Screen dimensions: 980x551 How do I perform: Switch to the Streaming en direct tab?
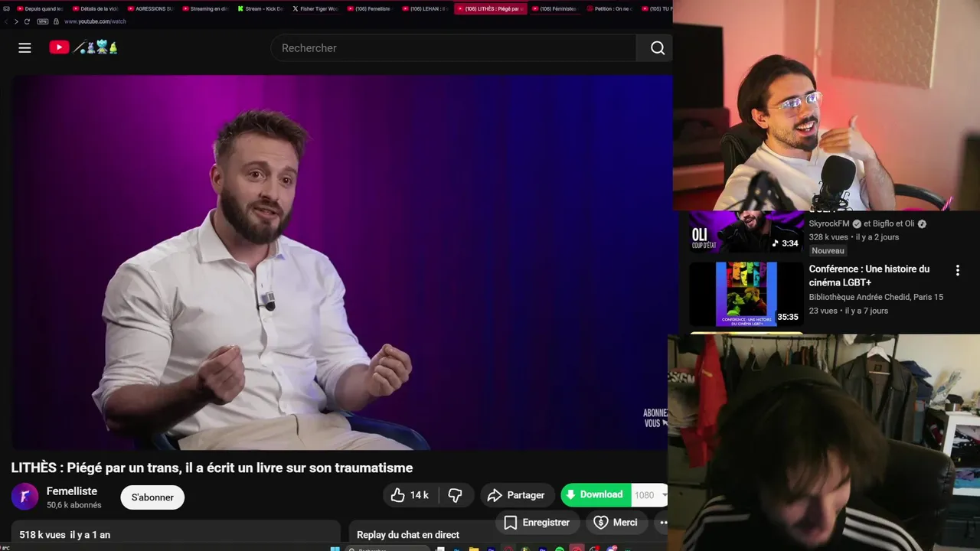point(205,8)
